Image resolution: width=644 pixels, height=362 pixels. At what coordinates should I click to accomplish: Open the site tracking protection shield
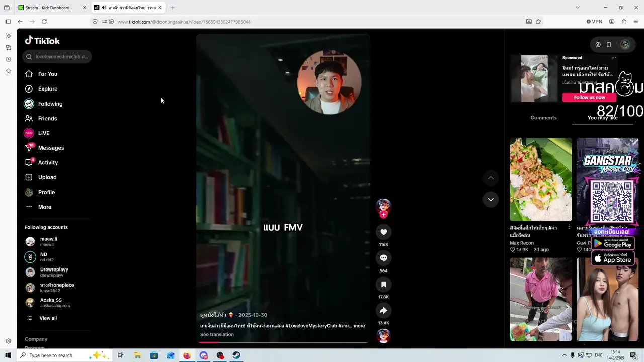pos(95,22)
